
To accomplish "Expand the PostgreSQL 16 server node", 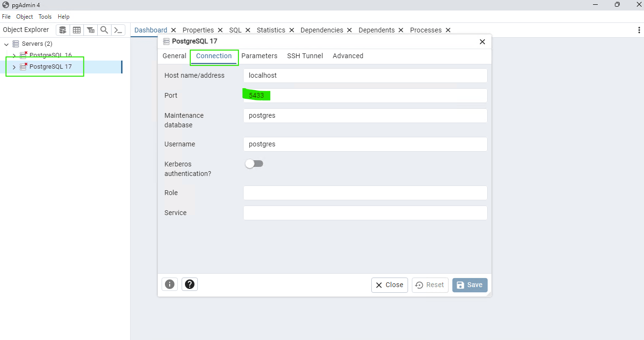I will (x=14, y=55).
